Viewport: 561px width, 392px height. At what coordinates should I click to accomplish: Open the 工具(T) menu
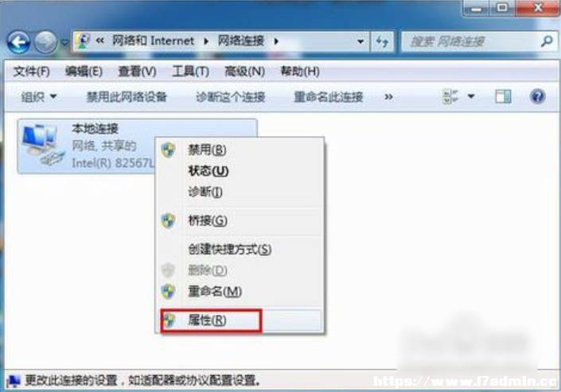190,72
